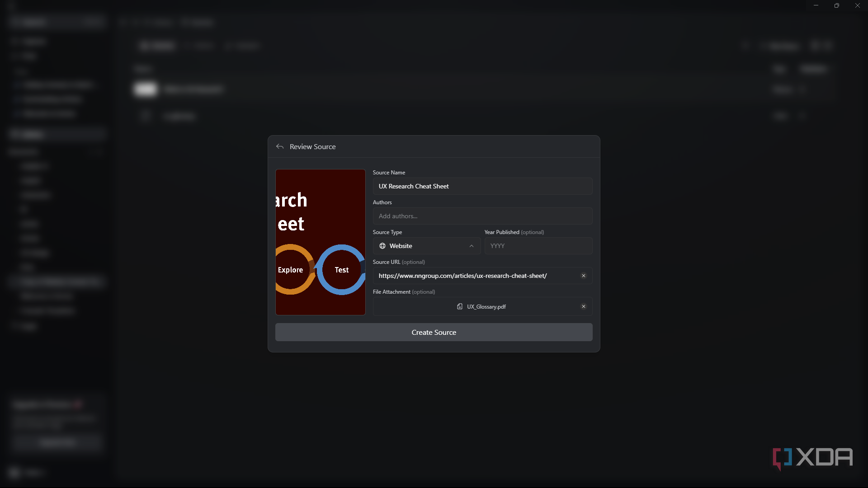The width and height of the screenshot is (868, 488).
Task: Click the source preview thumbnail
Action: click(x=320, y=242)
